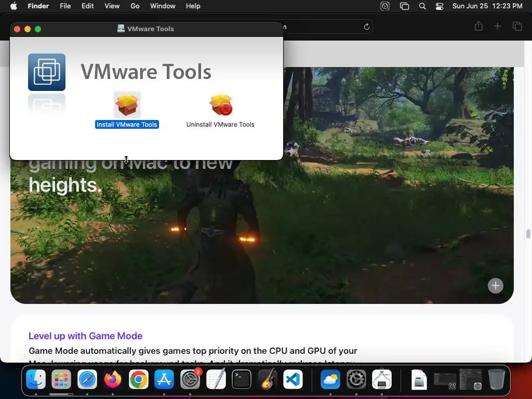532x399 pixels.
Task: Open the Apple menu
Action: (14, 6)
